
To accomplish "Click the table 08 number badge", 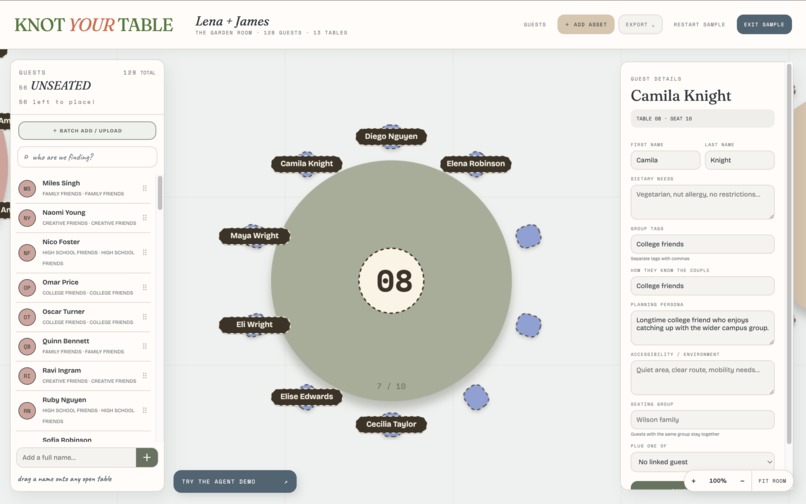I will pyautogui.click(x=392, y=281).
